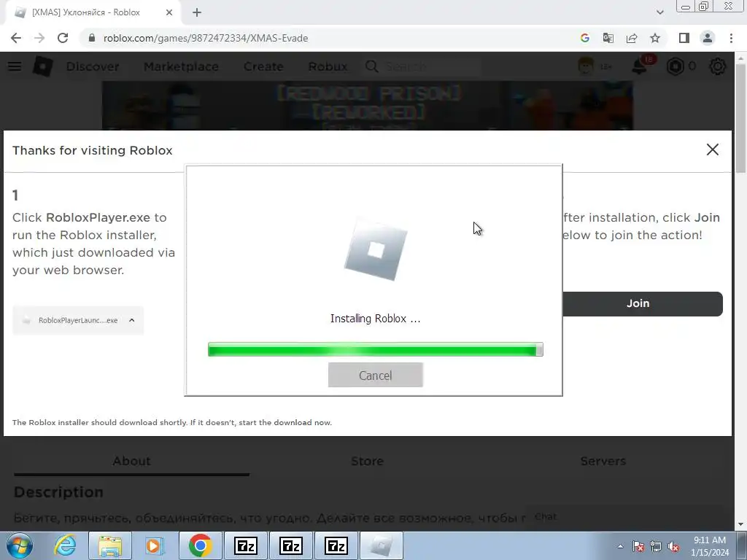
Task: Go to Roblox home via logo
Action: pyautogui.click(x=42, y=66)
